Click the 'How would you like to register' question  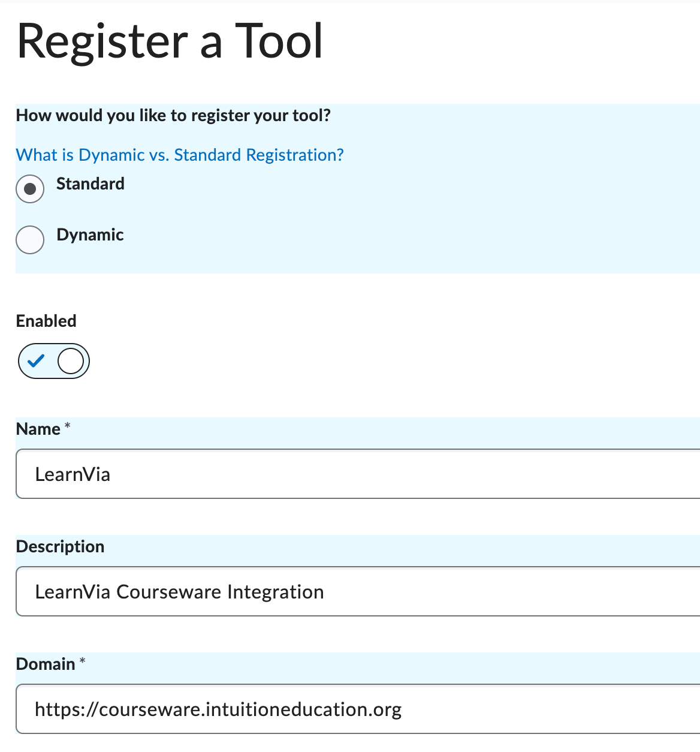tap(173, 115)
